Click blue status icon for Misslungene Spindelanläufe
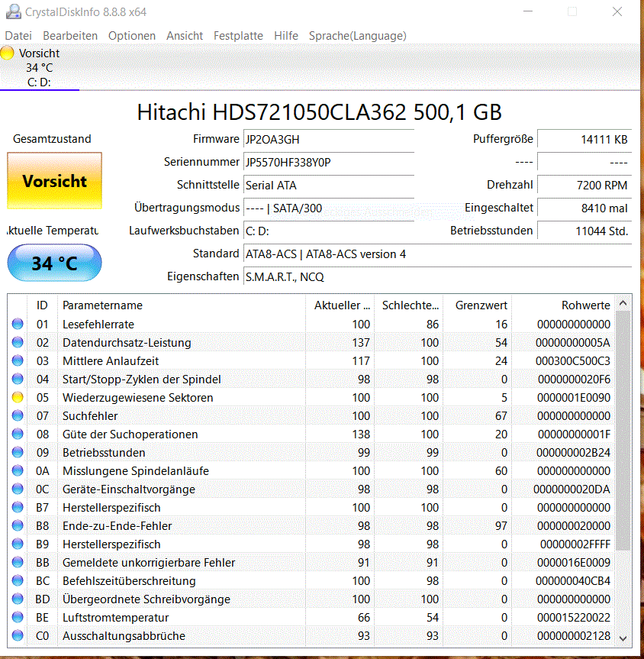Image resolution: width=644 pixels, height=659 pixels. 18,470
